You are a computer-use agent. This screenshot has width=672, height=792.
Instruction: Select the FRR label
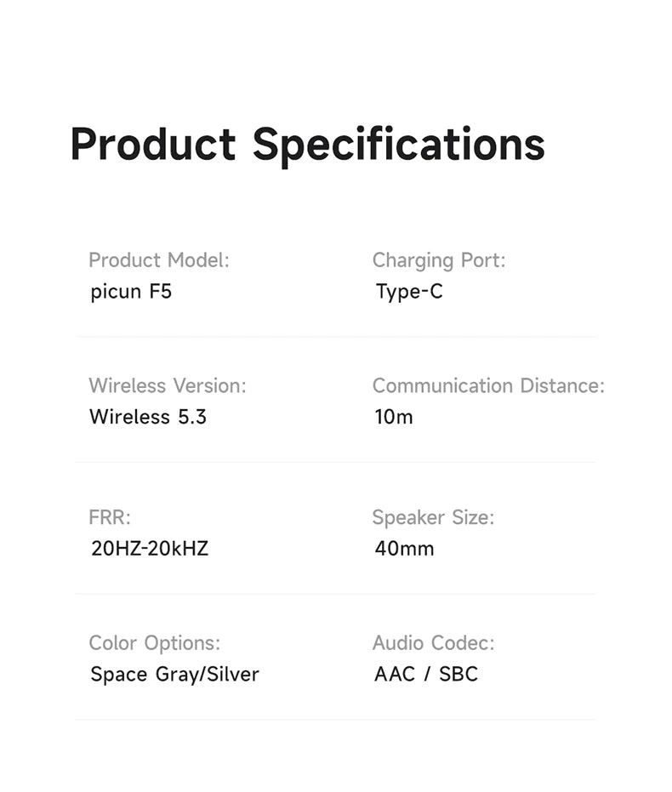pyautogui.click(x=110, y=517)
